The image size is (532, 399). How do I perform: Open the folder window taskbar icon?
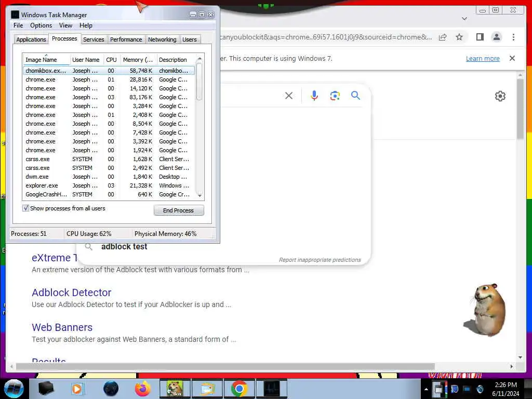pyautogui.click(x=207, y=389)
